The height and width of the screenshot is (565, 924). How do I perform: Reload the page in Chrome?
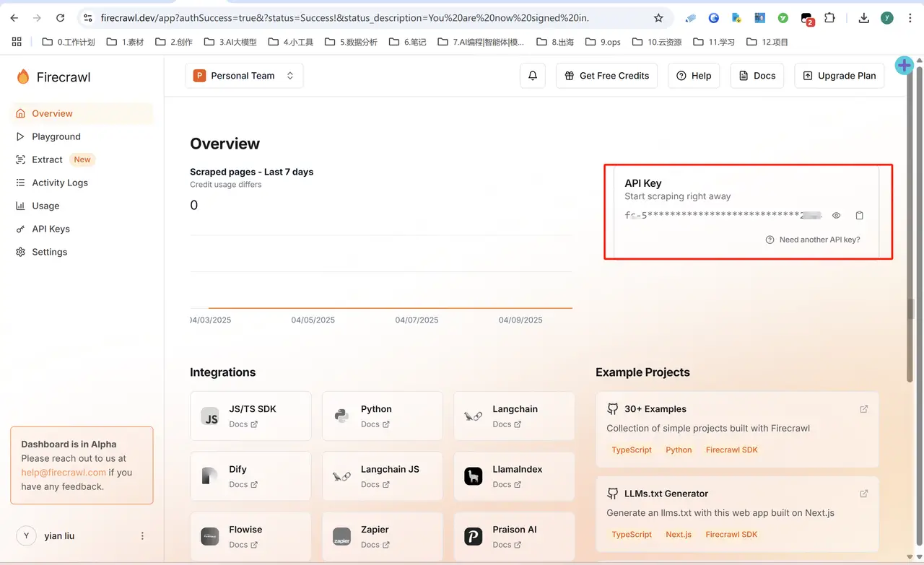60,18
